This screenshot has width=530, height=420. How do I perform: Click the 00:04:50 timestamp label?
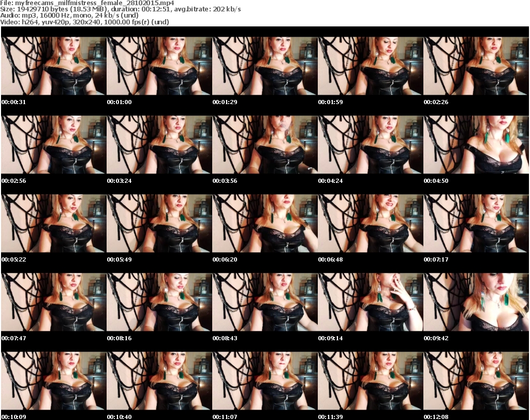(436, 181)
